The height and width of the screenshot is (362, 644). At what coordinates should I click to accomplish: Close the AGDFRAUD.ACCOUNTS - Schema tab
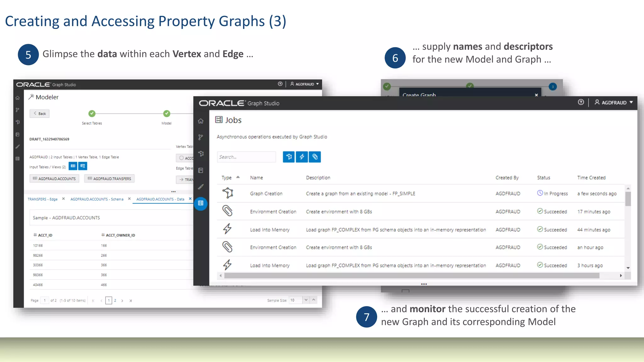129,199
